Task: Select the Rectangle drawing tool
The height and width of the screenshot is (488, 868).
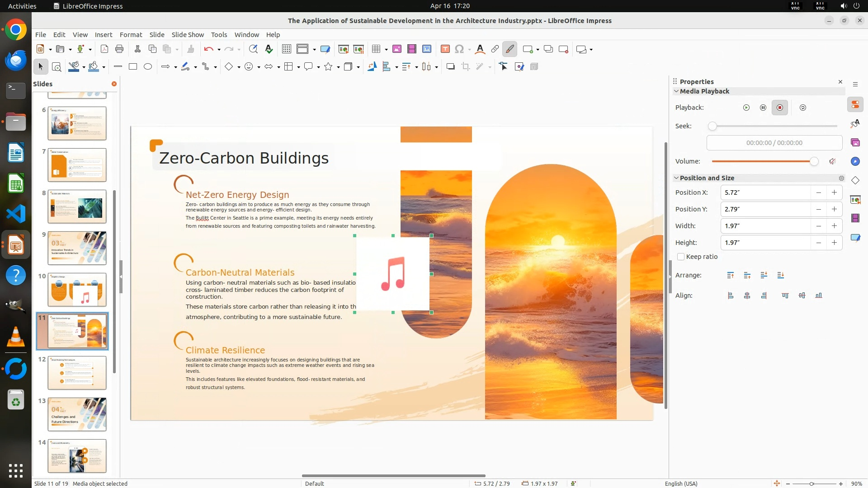Action: click(133, 67)
